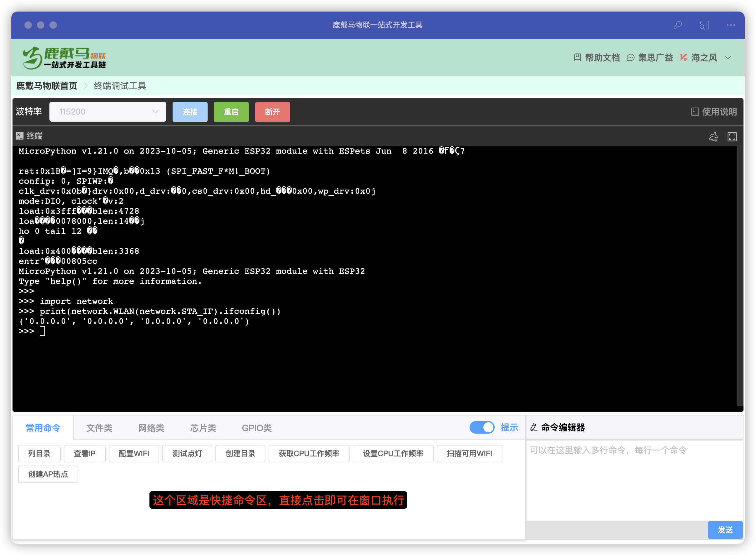This screenshot has height=555, width=756.
Task: Click the search preview icon in title bar
Action: pyautogui.click(x=704, y=25)
